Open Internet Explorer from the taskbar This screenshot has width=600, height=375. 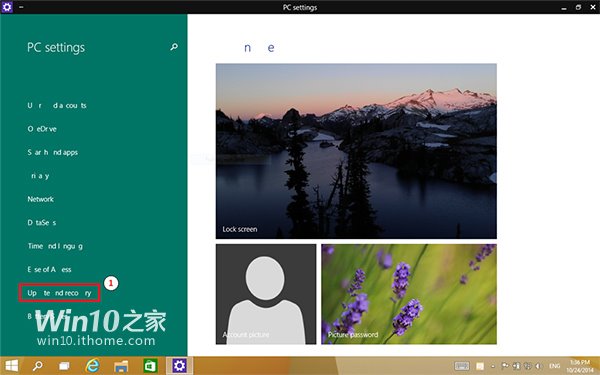(92, 366)
